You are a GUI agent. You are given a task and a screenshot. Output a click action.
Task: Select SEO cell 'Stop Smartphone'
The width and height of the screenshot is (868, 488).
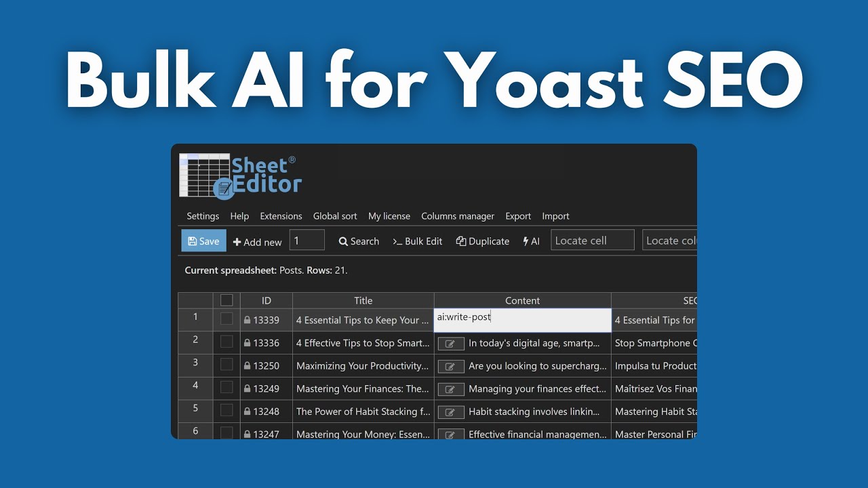click(654, 343)
